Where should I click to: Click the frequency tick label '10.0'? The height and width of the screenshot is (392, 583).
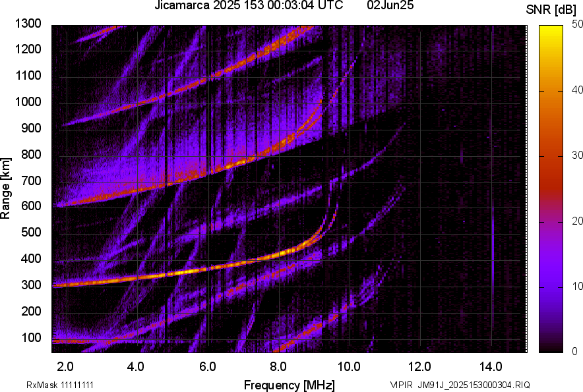pos(349,367)
